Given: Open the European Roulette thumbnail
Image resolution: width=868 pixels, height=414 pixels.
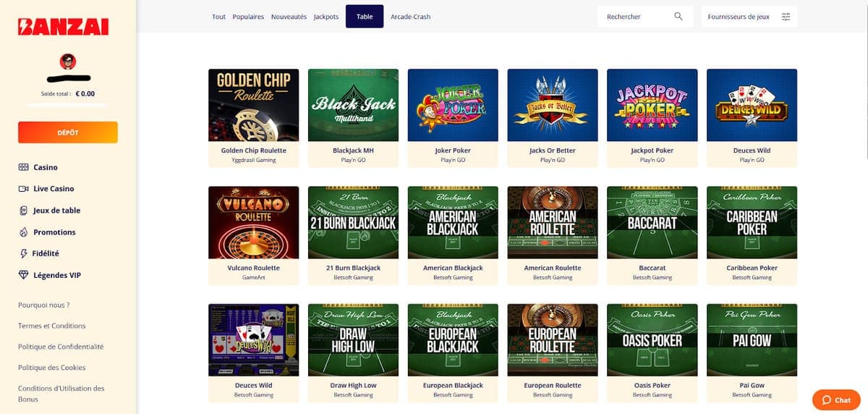Looking at the screenshot, I should tap(553, 339).
